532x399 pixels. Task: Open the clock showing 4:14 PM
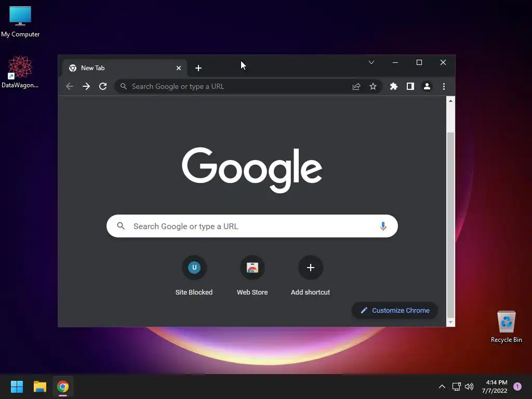[x=495, y=387]
